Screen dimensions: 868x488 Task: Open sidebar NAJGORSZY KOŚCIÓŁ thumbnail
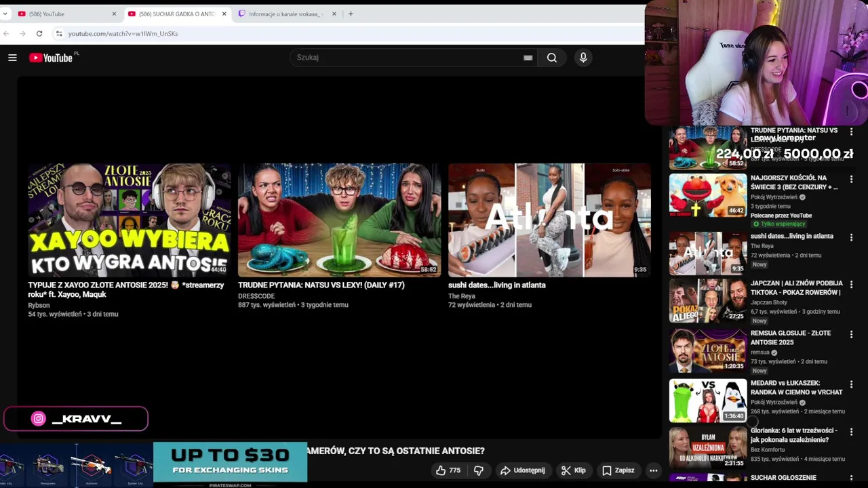point(708,195)
